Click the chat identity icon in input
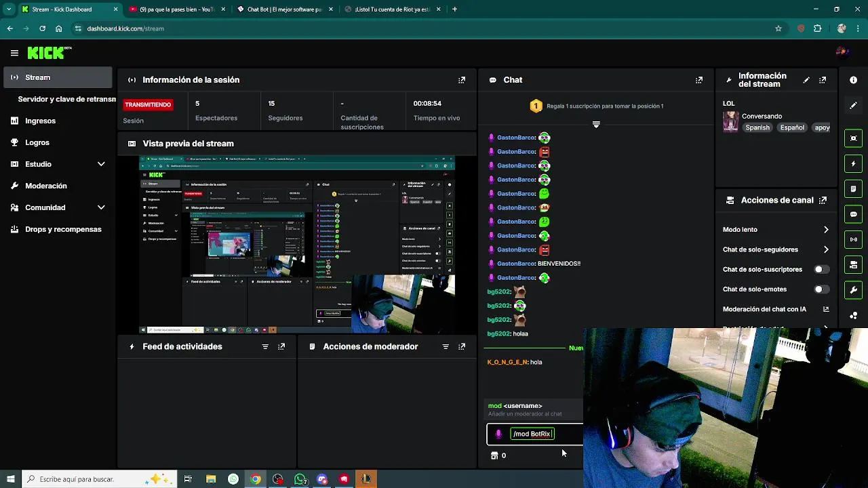868x488 pixels. click(498, 434)
